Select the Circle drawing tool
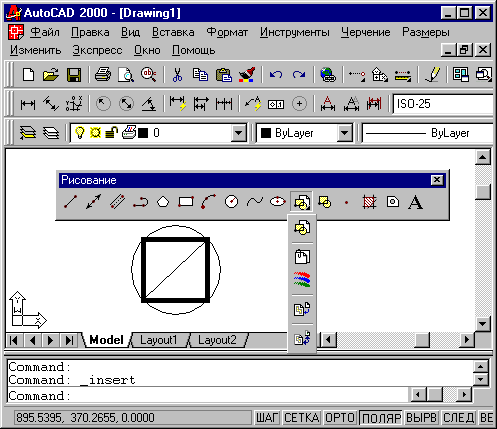 coord(232,202)
